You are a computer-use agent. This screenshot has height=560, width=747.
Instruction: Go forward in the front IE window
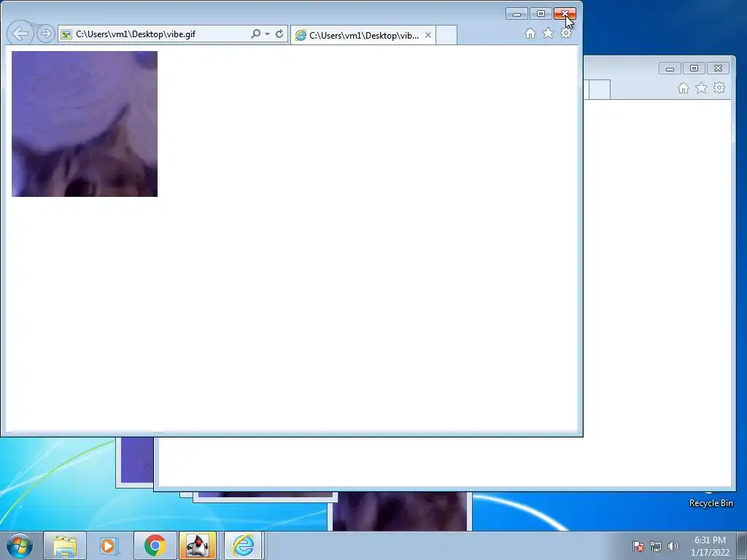pyautogui.click(x=46, y=34)
